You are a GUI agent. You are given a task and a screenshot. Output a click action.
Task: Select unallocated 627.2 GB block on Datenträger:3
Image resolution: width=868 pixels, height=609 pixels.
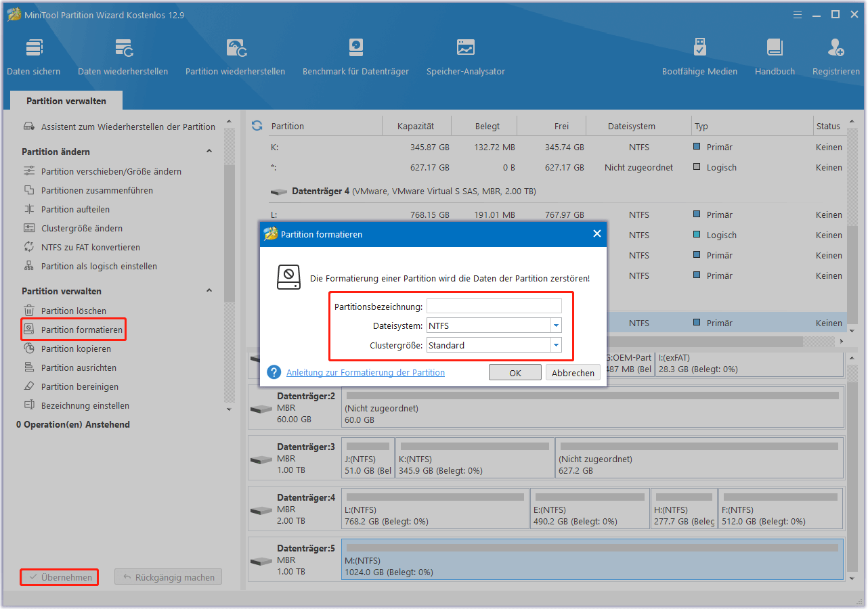[699, 457]
